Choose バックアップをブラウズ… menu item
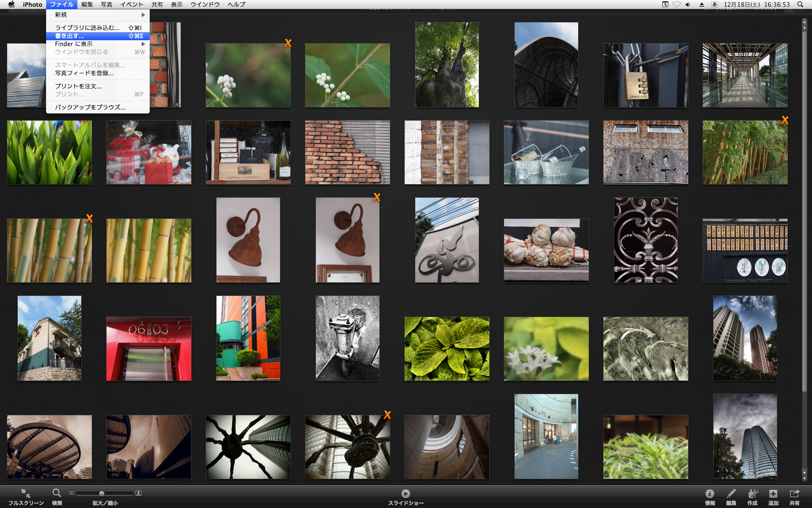Screen dimensions: 812x508 (x=90, y=108)
